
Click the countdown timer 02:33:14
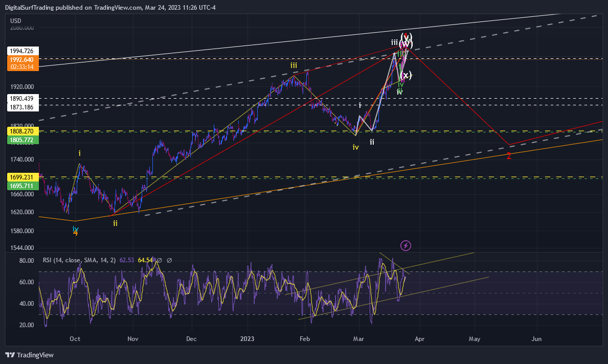pos(22,66)
